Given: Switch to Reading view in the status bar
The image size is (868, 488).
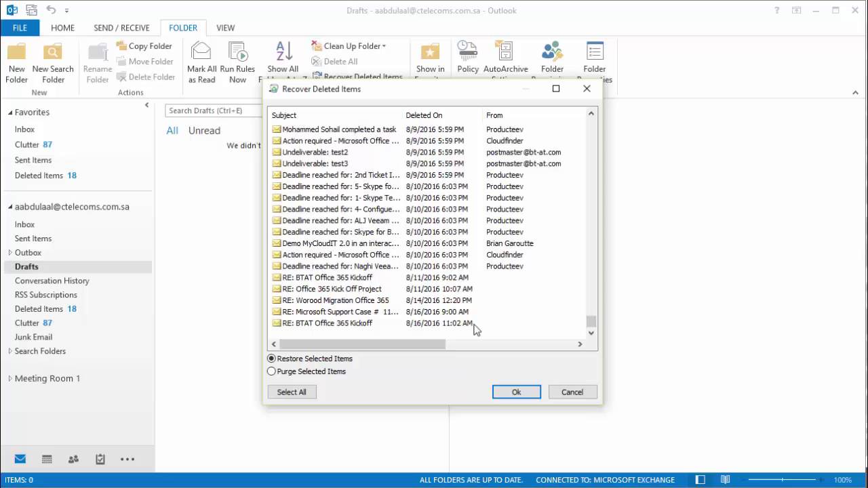Looking at the screenshot, I should 725,480.
